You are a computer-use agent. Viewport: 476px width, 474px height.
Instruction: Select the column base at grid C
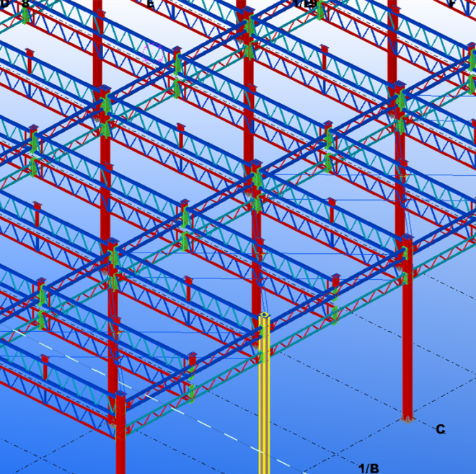click(x=407, y=420)
